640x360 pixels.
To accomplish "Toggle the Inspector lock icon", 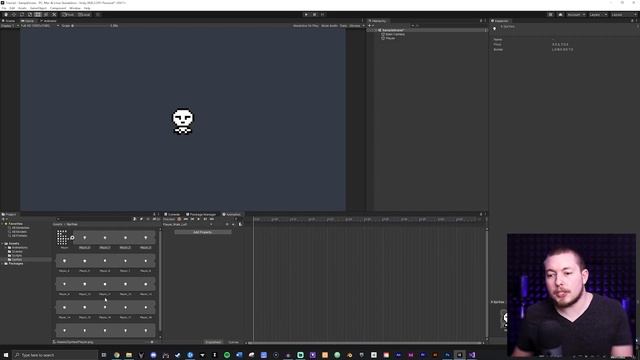I will pos(632,21).
